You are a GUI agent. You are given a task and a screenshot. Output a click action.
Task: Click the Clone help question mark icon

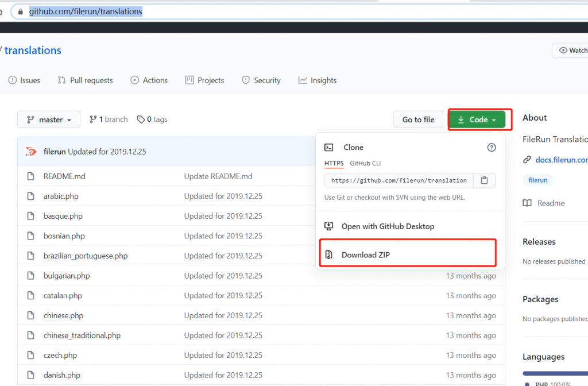(x=492, y=148)
